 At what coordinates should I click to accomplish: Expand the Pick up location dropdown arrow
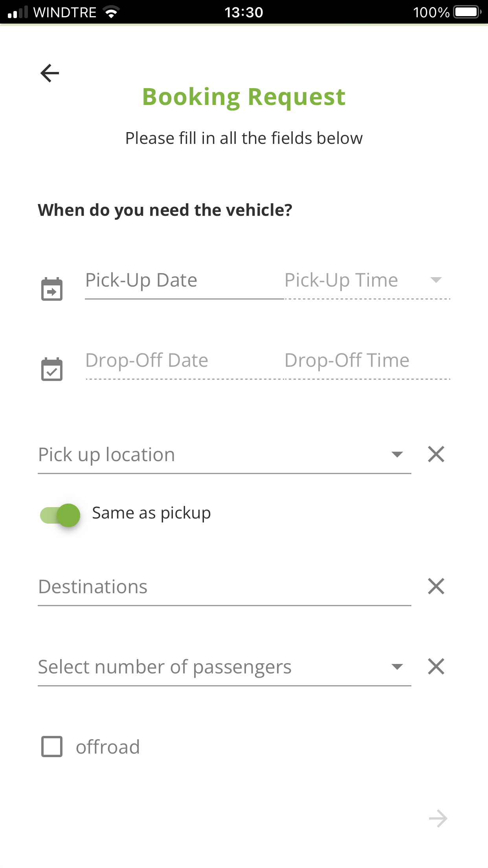(397, 454)
